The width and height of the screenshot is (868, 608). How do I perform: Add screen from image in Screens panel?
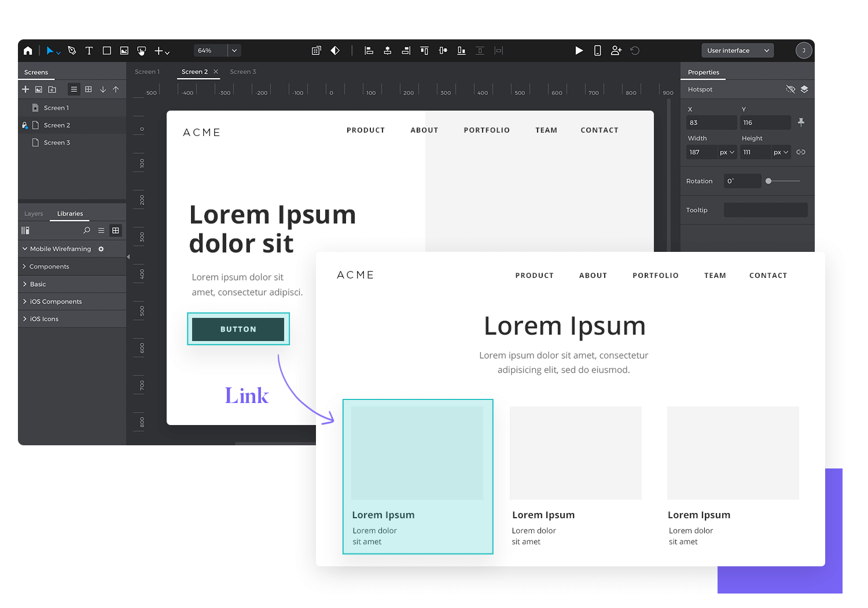click(39, 89)
